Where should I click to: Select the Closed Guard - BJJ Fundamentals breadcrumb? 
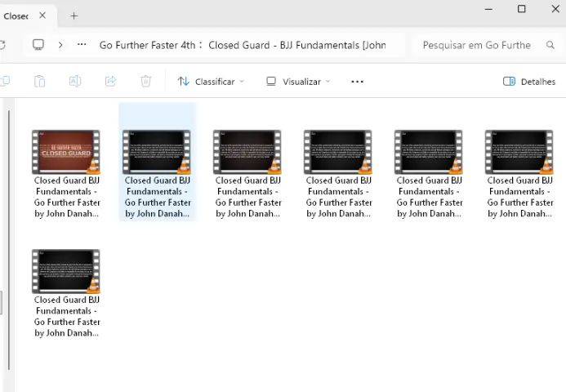pos(296,45)
